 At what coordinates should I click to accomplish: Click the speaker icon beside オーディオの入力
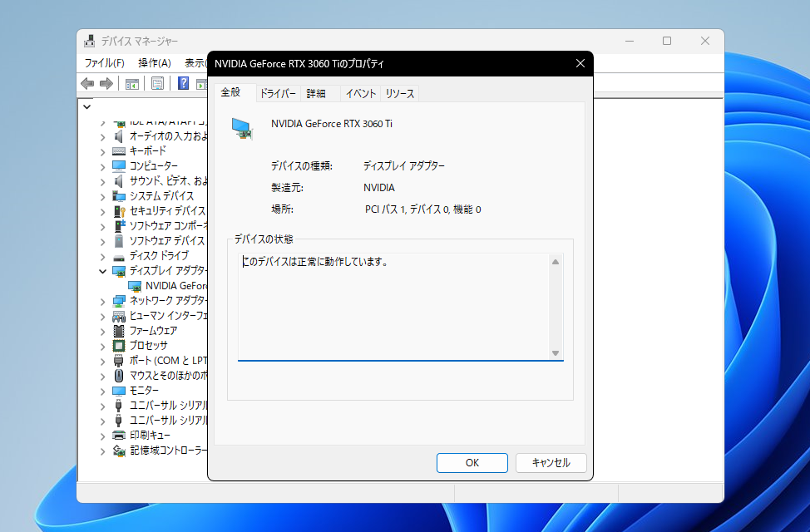(x=119, y=136)
